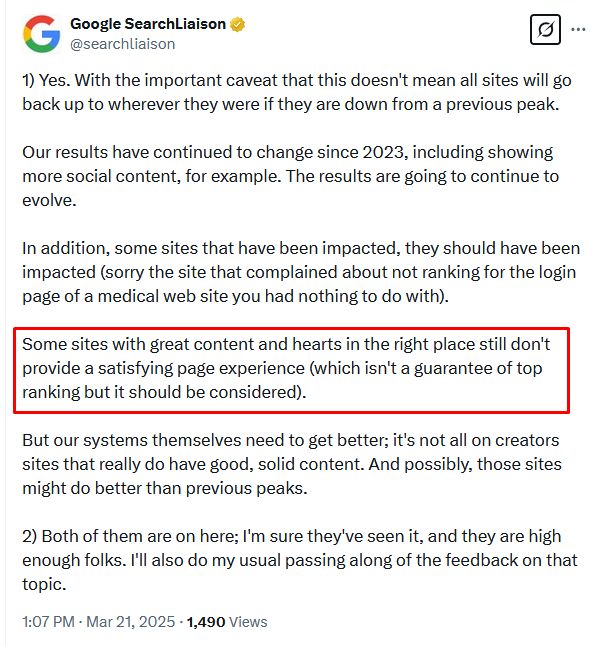
Task: View the 1,490 Views count
Action: [227, 621]
